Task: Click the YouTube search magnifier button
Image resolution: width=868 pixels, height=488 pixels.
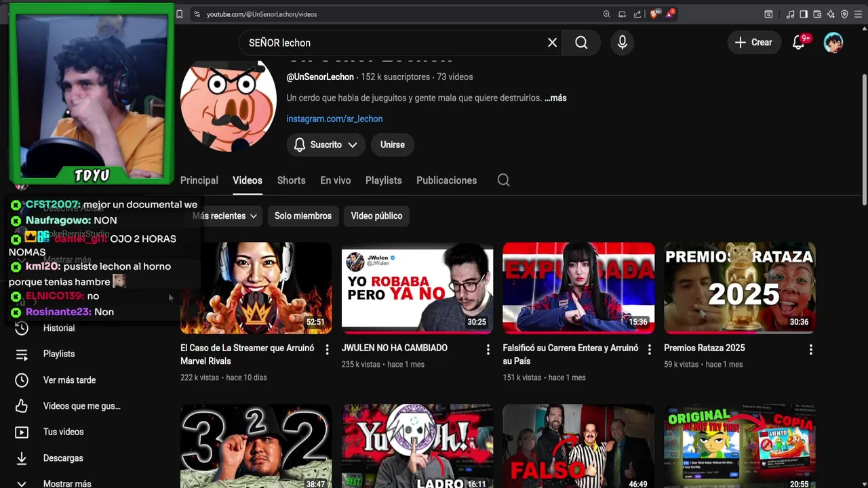Action: click(581, 43)
